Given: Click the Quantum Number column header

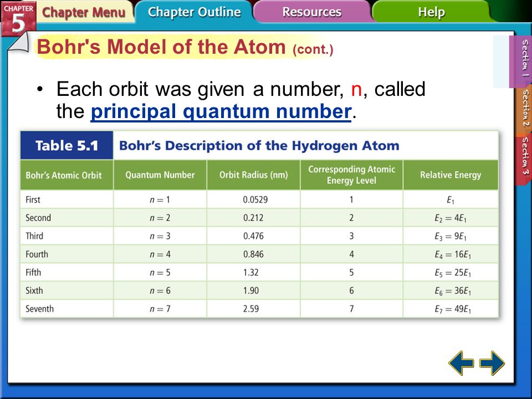Looking at the screenshot, I should 160,175.
